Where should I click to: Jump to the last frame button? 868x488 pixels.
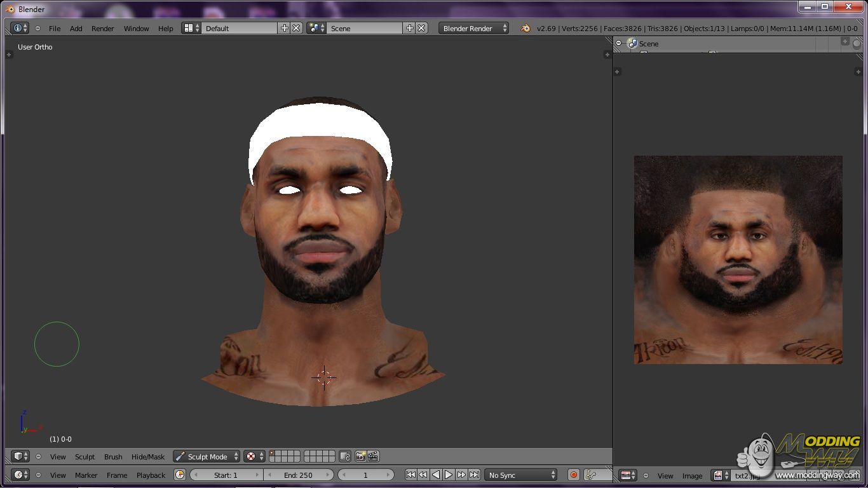click(474, 475)
